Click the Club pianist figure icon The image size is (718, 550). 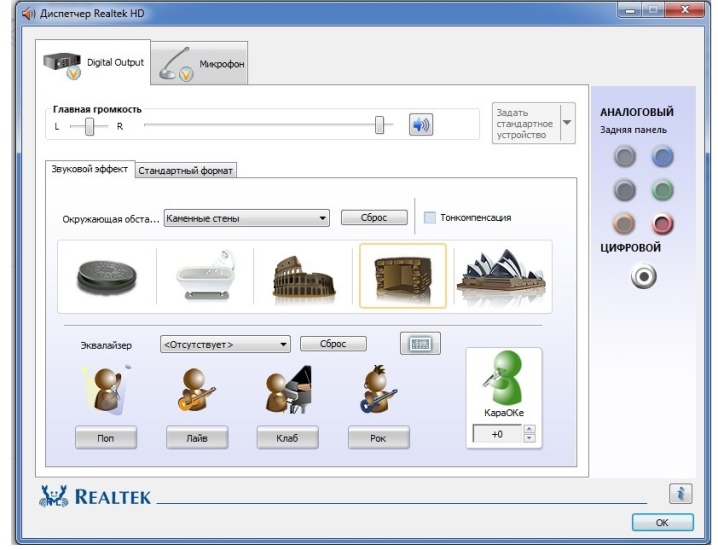click(x=288, y=390)
